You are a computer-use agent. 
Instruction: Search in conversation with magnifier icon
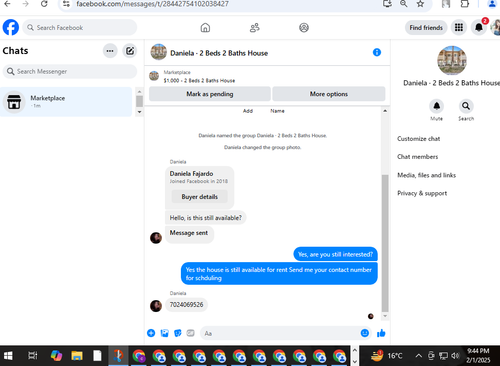tap(466, 106)
